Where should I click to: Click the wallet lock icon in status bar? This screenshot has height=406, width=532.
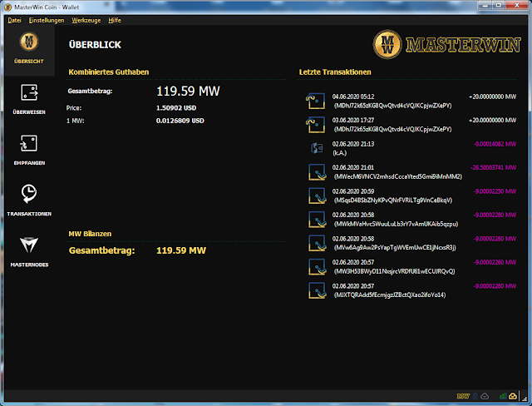[x=475, y=396]
